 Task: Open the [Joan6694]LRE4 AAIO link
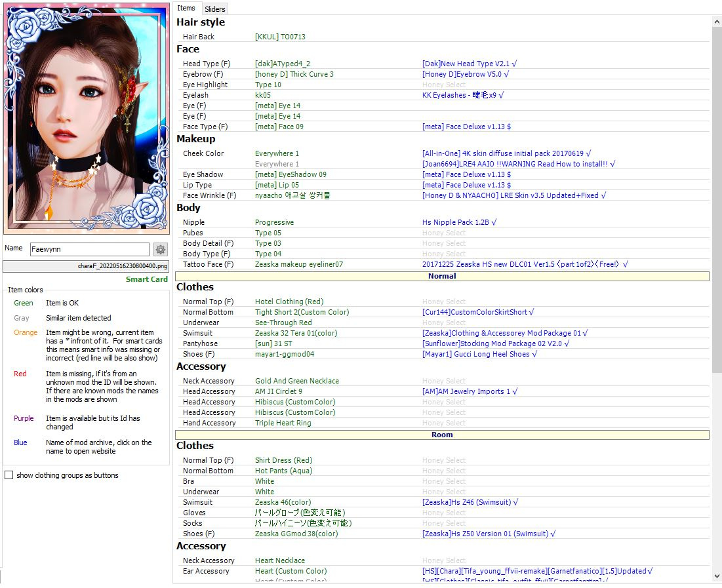[x=519, y=164]
